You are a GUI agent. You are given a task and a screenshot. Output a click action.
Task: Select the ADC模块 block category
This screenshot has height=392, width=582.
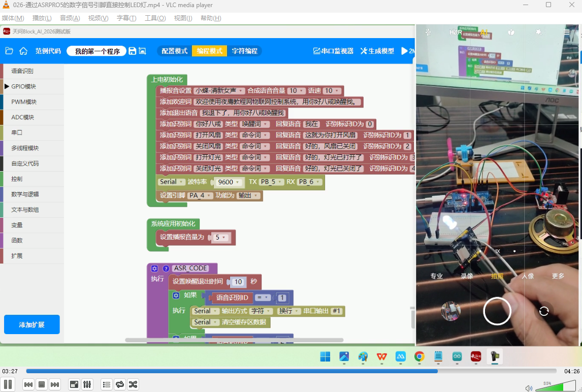pyautogui.click(x=32, y=117)
